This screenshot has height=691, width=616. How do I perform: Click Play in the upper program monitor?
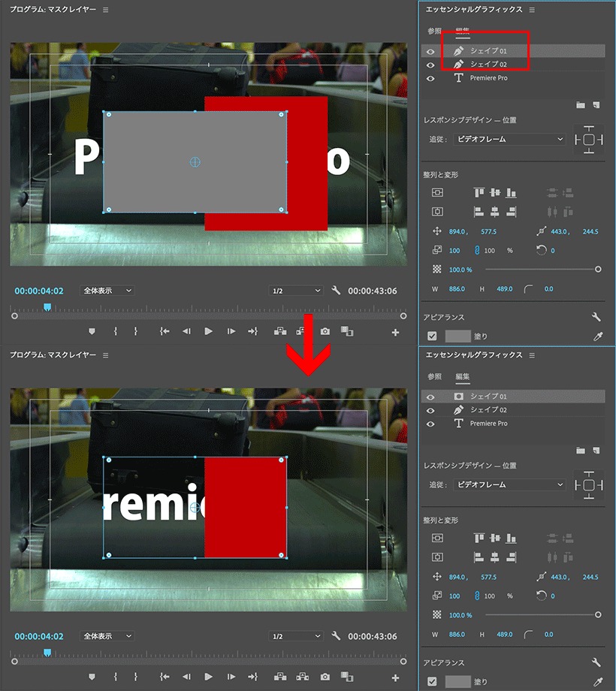tap(208, 331)
